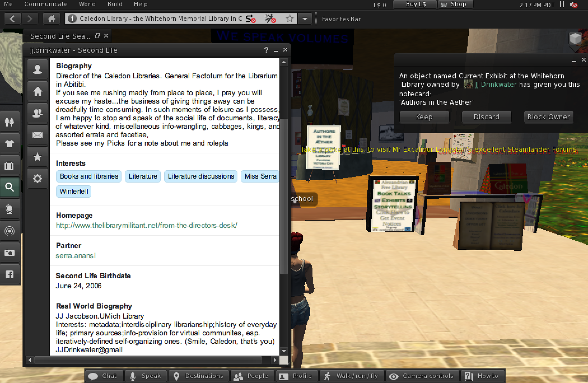Open the avatar appearance shirt icon

(10, 144)
